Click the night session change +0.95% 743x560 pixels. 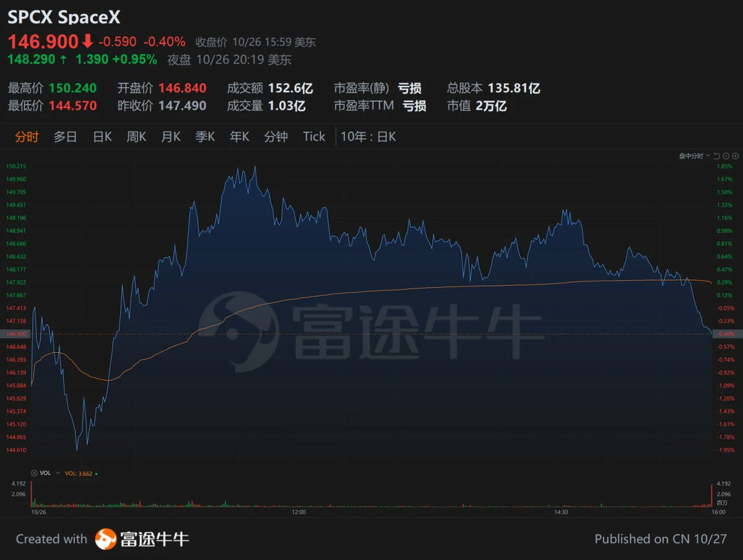(x=136, y=59)
